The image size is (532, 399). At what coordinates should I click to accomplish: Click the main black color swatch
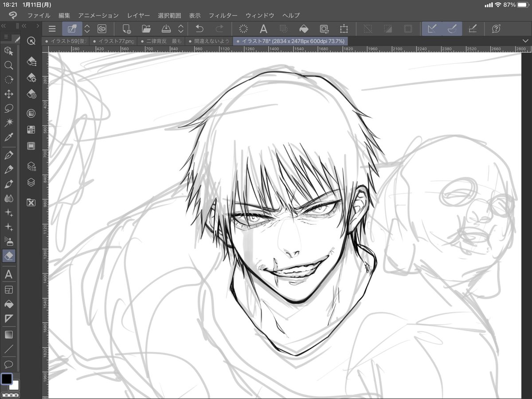click(6, 379)
